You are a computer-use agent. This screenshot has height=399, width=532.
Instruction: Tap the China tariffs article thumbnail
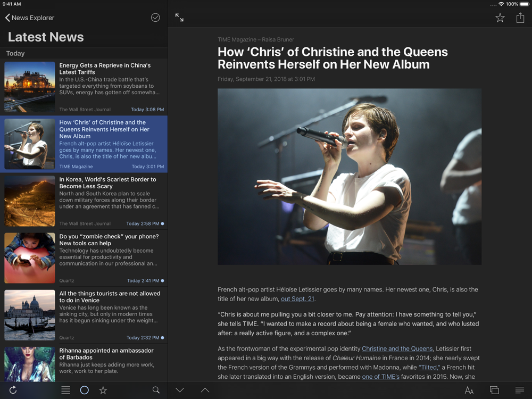tap(29, 87)
